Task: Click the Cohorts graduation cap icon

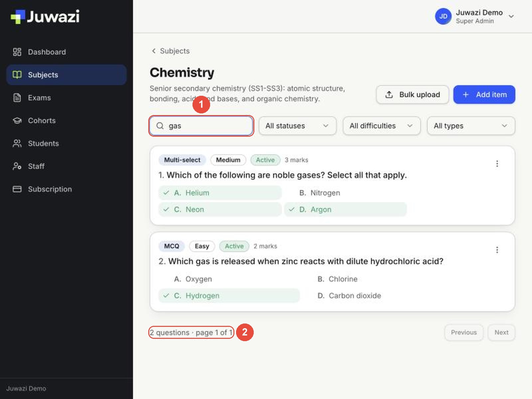Action: pos(17,120)
